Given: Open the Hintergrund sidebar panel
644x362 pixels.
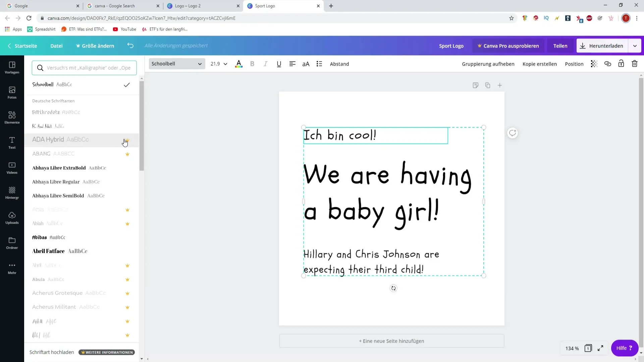Looking at the screenshot, I should click(x=12, y=193).
